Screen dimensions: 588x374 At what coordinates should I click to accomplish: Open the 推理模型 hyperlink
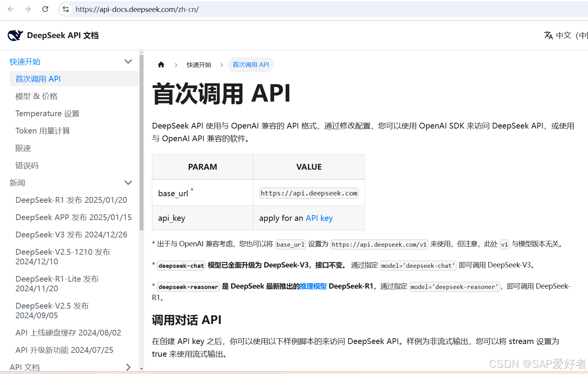(313, 286)
